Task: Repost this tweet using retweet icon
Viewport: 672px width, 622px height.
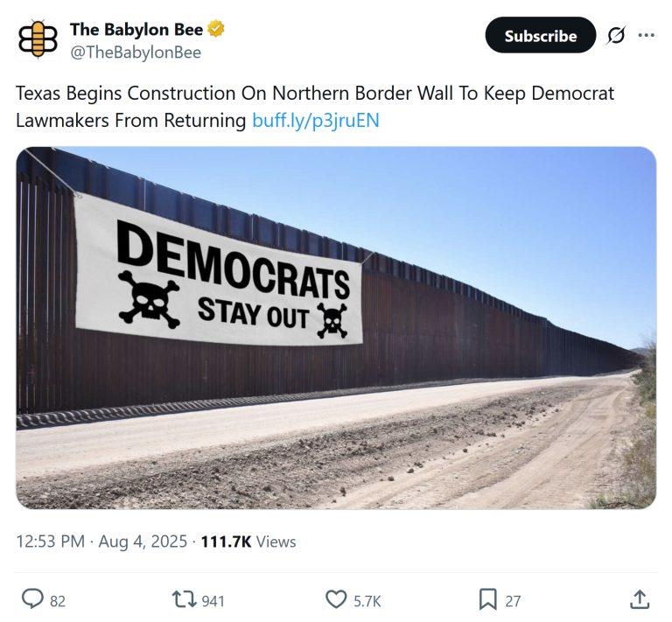Action: click(184, 599)
